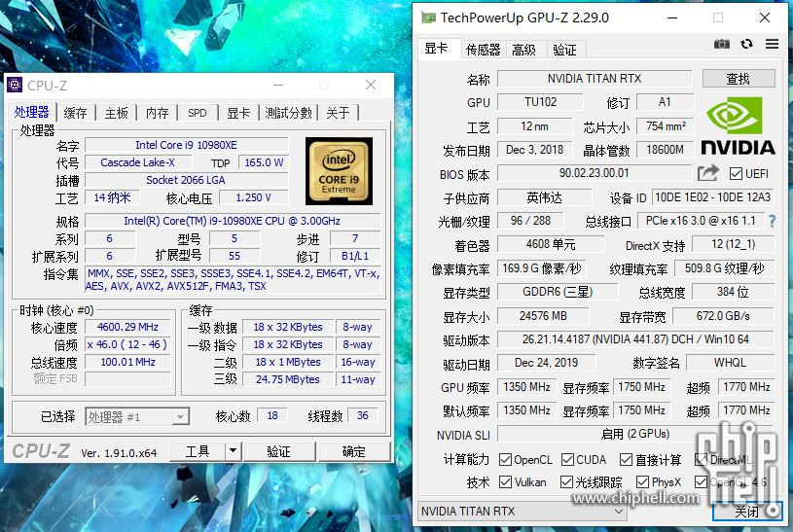Click the thread count value 36

click(x=363, y=415)
